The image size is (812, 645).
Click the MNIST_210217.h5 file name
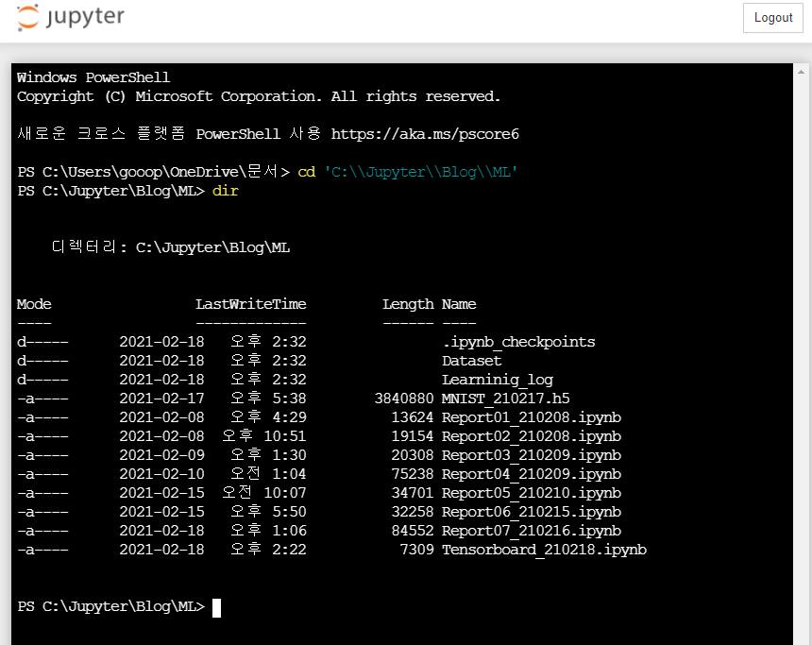point(505,399)
